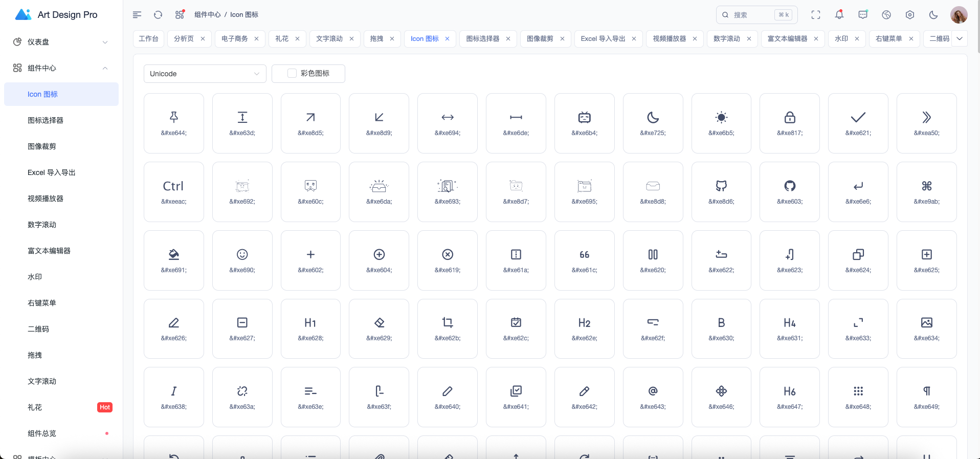980x459 pixels.
Task: Switch to dark mode moon icon
Action: coord(933,15)
